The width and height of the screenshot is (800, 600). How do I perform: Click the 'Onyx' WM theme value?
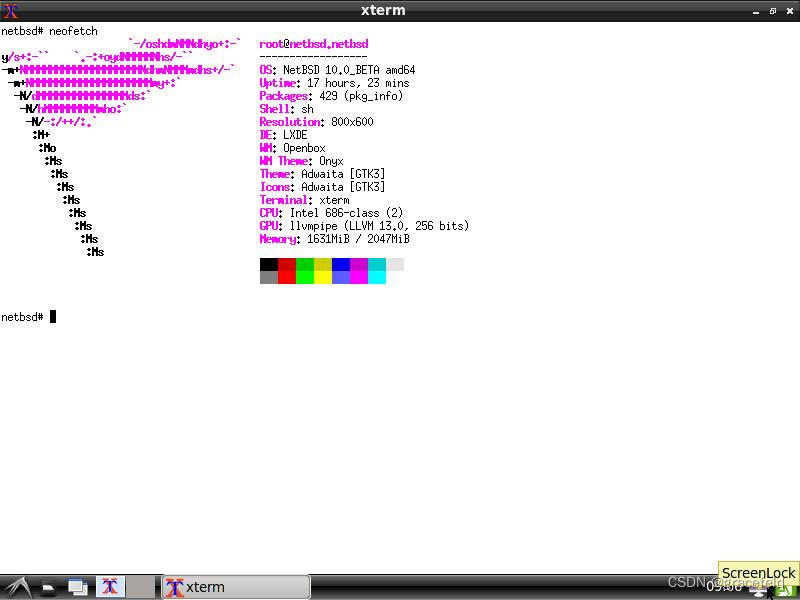tap(331, 161)
